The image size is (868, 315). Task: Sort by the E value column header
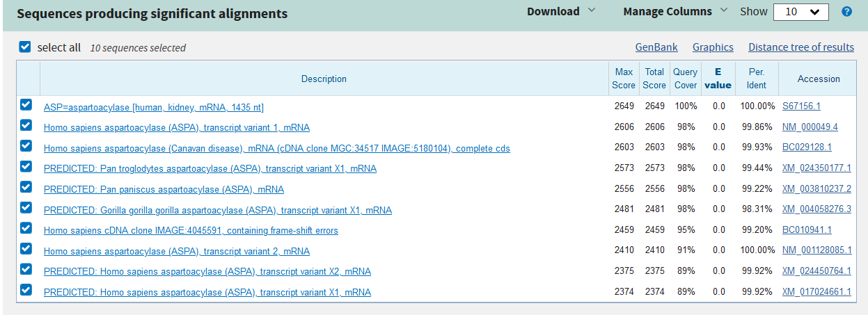tap(718, 79)
